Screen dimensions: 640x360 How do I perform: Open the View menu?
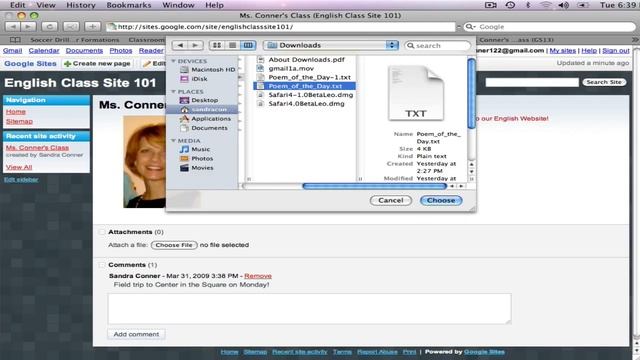click(46, 5)
